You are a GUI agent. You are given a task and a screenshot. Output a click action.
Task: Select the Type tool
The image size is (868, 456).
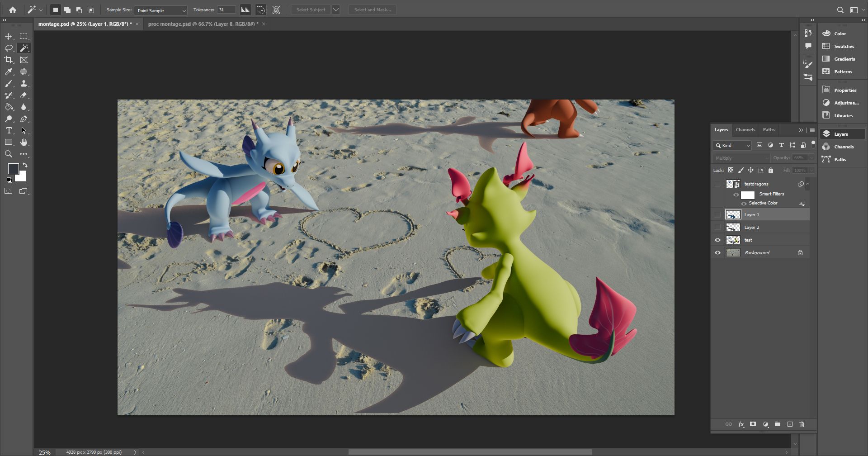[9, 131]
